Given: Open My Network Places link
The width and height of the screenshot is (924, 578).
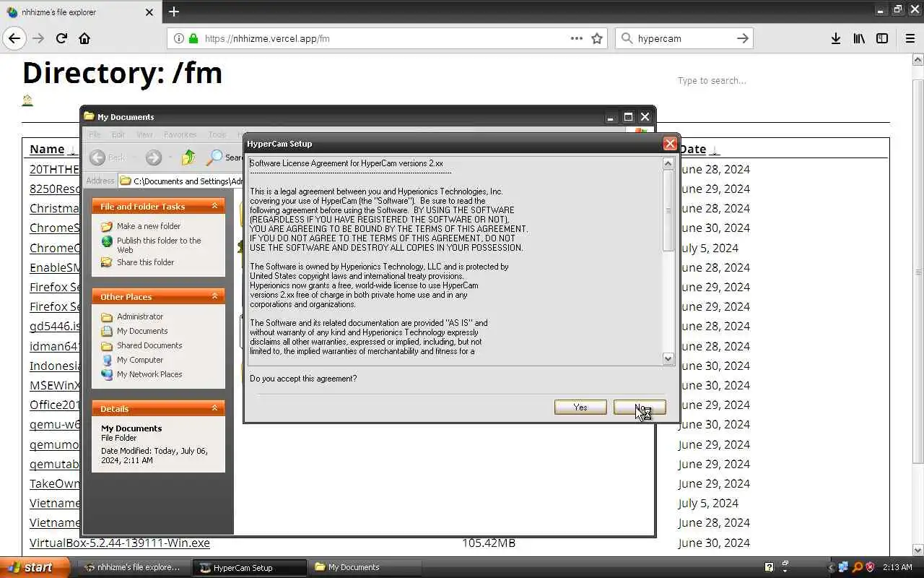Looking at the screenshot, I should (x=149, y=374).
